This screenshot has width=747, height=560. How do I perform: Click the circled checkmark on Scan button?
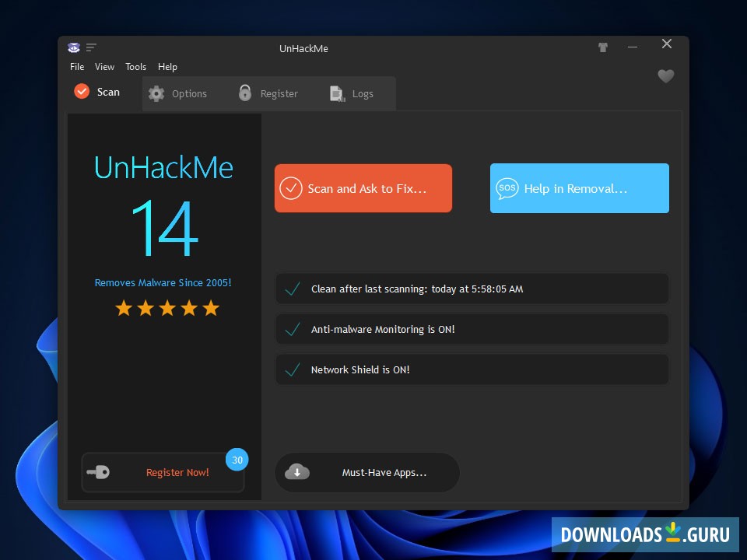click(290, 188)
